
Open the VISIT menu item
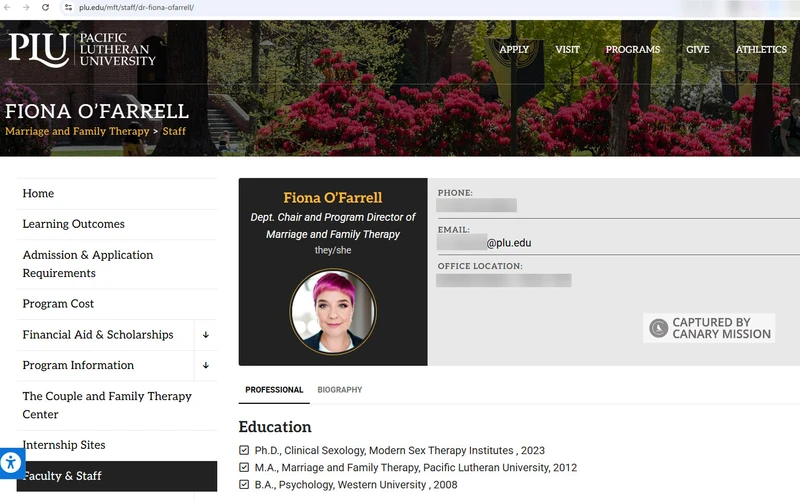[567, 49]
